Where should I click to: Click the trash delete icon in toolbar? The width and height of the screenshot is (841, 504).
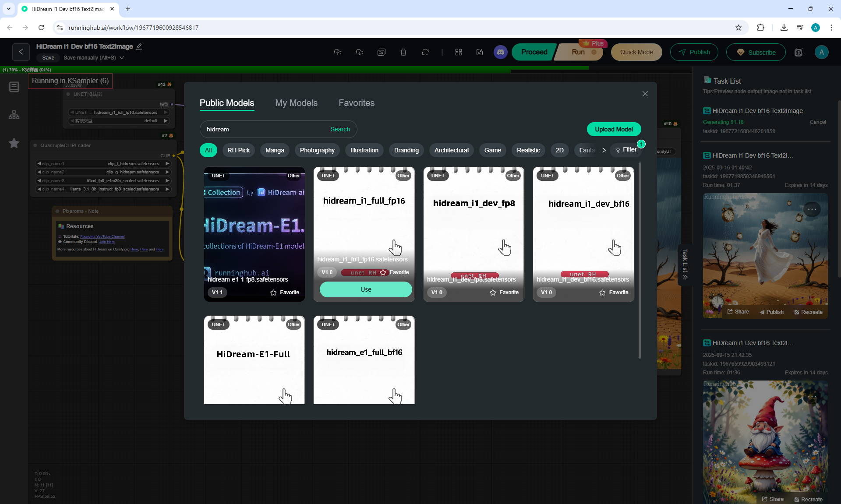403,52
